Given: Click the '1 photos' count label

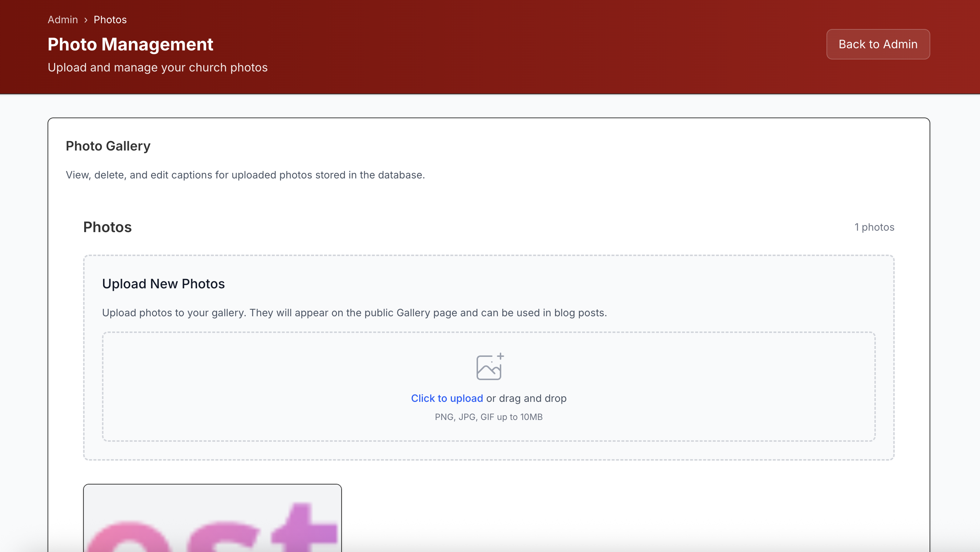Looking at the screenshot, I should [874, 227].
